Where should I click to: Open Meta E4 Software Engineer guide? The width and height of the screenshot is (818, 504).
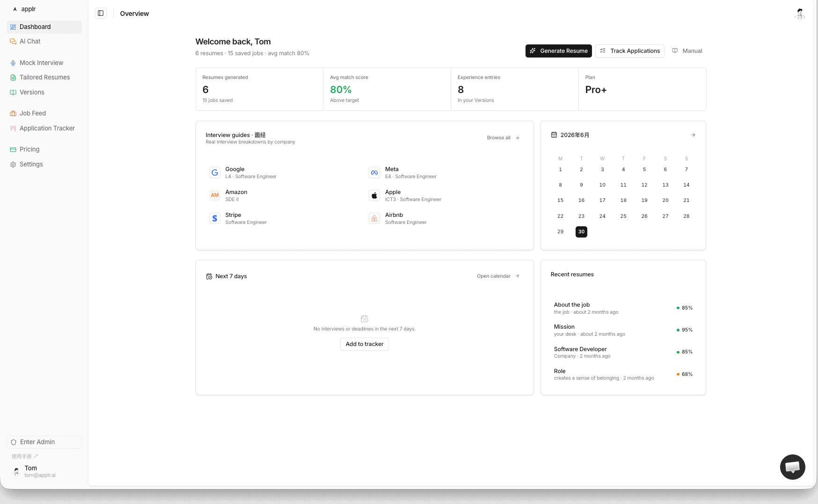(x=445, y=173)
